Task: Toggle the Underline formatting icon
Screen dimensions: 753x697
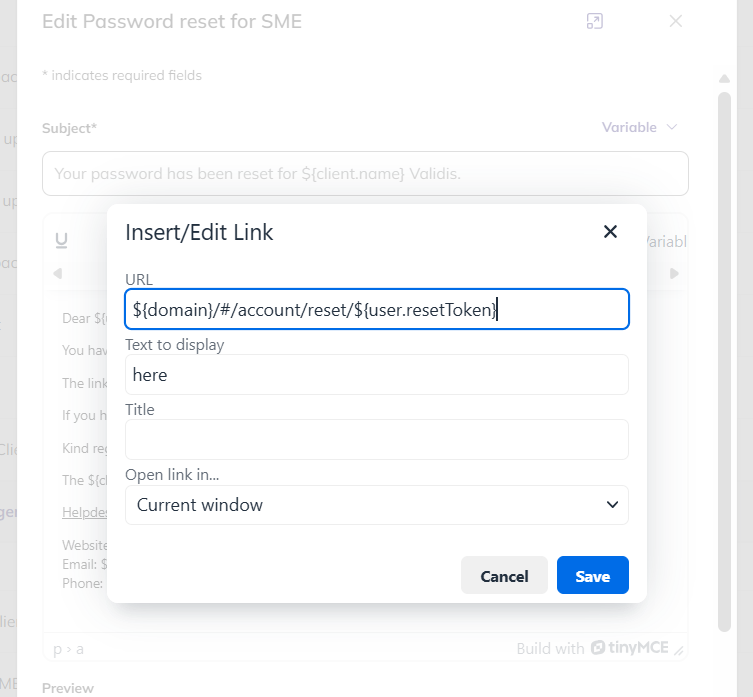Action: [61, 240]
